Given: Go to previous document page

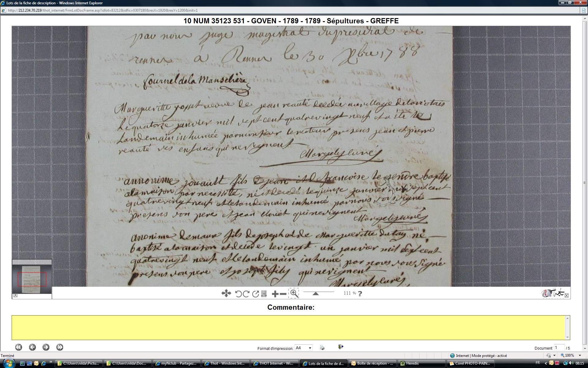Looking at the screenshot, I should [x=32, y=347].
